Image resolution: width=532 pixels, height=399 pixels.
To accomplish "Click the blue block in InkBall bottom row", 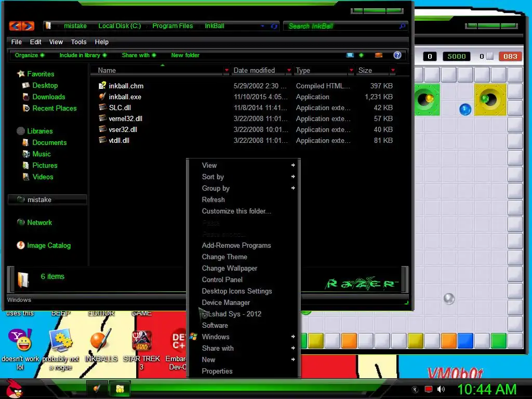I will pyautogui.click(x=465, y=341).
